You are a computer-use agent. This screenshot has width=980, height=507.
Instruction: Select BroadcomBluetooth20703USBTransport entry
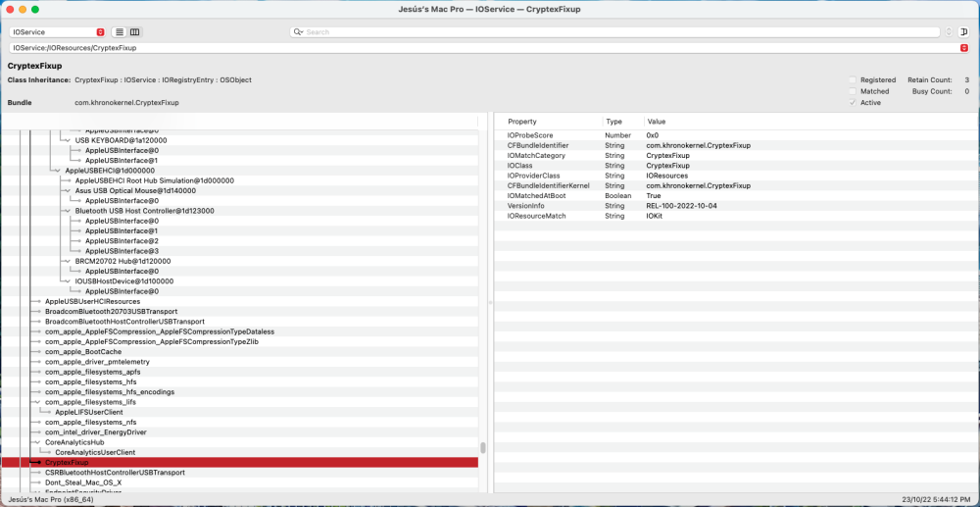pos(112,311)
